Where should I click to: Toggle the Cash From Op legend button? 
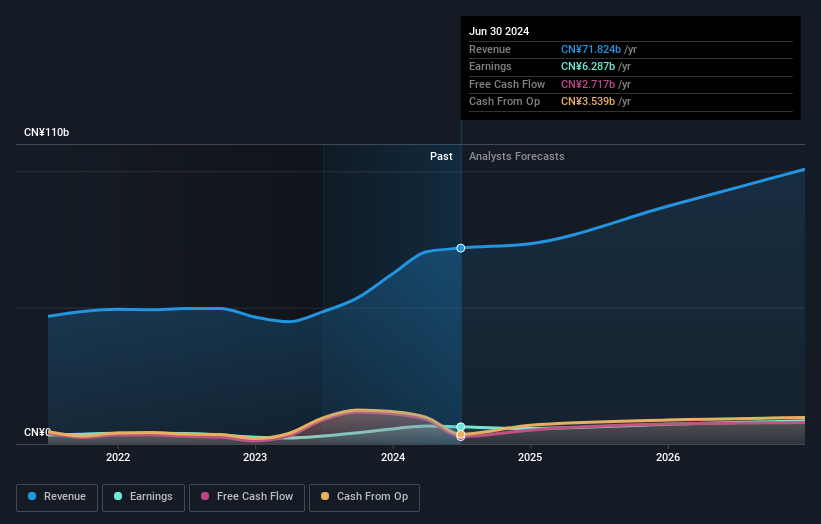(364, 497)
